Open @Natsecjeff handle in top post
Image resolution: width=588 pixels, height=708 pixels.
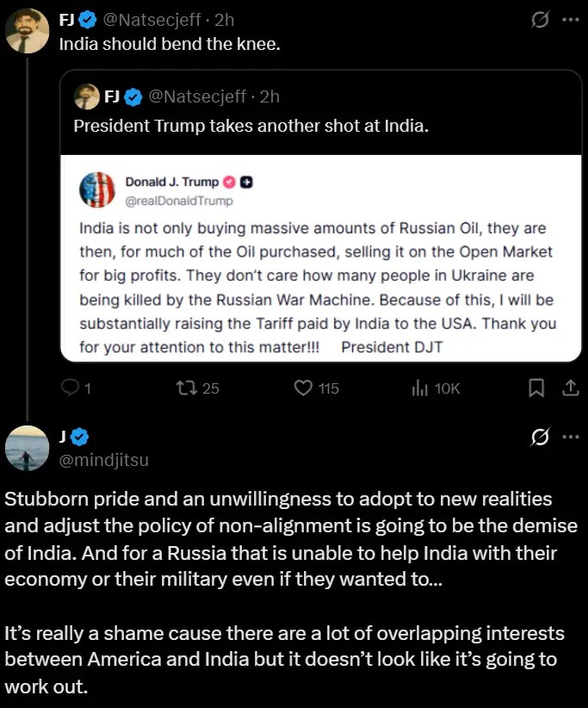pyautogui.click(x=152, y=20)
